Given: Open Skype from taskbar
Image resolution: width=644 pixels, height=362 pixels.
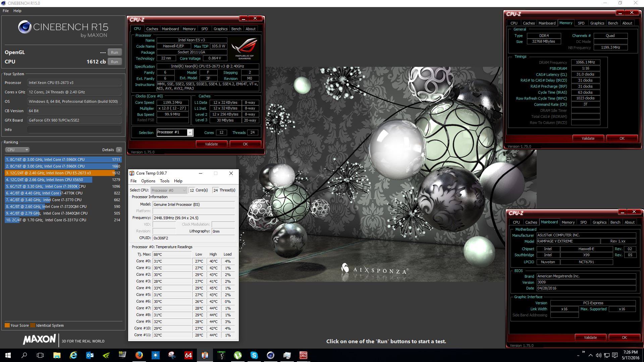Looking at the screenshot, I should coord(254,355).
